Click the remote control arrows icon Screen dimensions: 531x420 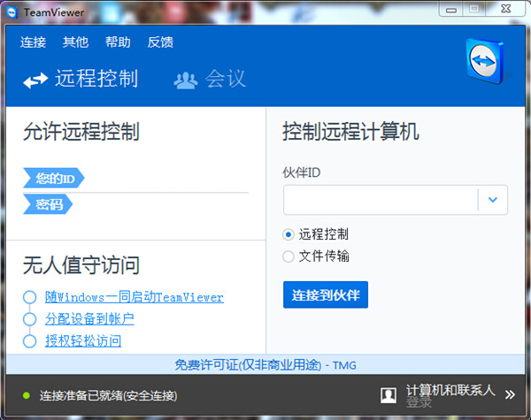(35, 80)
